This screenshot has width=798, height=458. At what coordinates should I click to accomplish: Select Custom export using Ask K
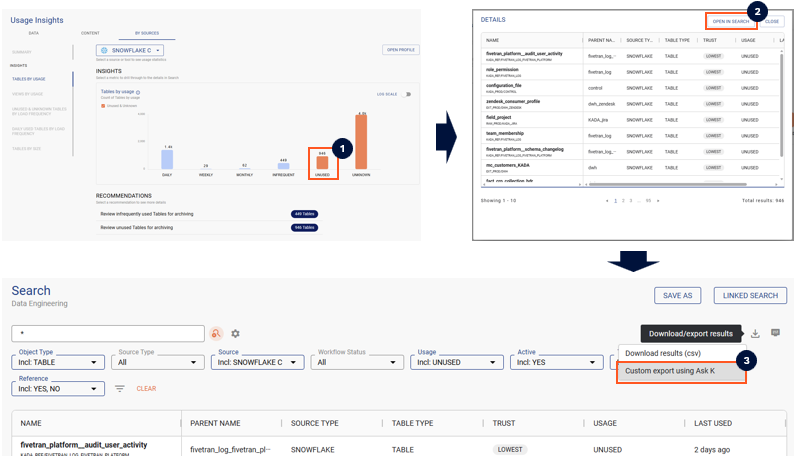tap(679, 370)
